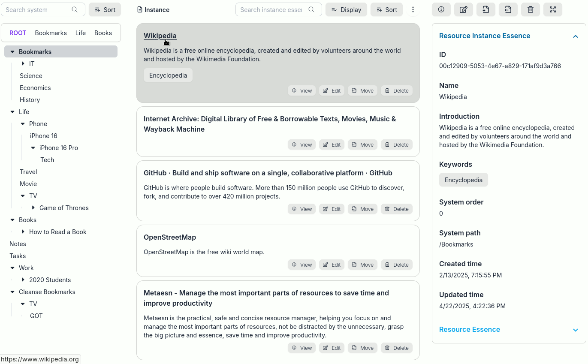Click the document icon beside the Instance heading
Screen dimensions: 588x364
[139, 9]
